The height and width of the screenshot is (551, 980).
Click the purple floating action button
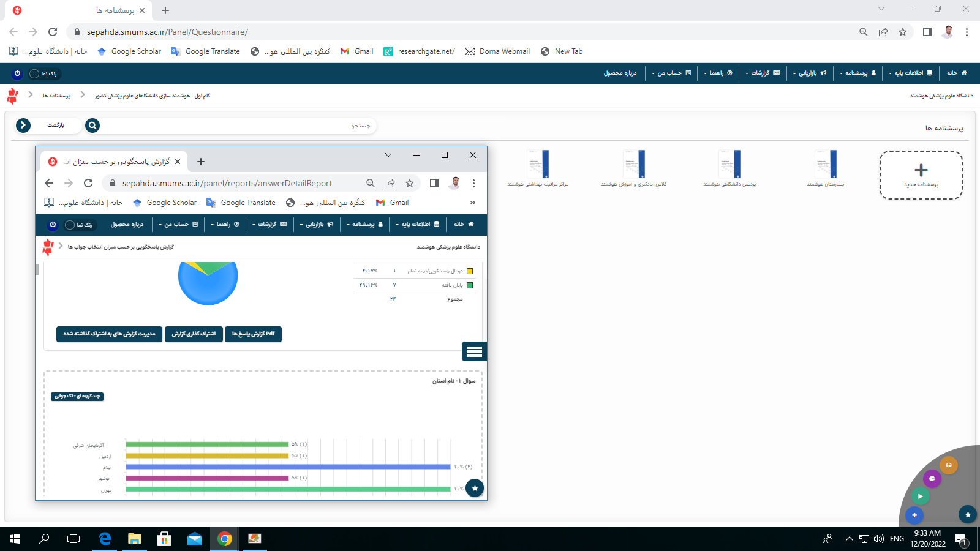coord(932,479)
